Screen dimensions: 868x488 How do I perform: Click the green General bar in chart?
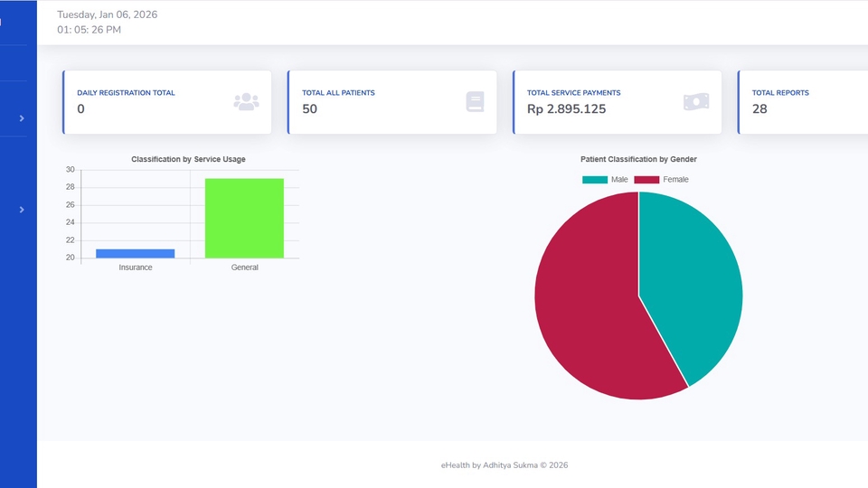click(244, 218)
